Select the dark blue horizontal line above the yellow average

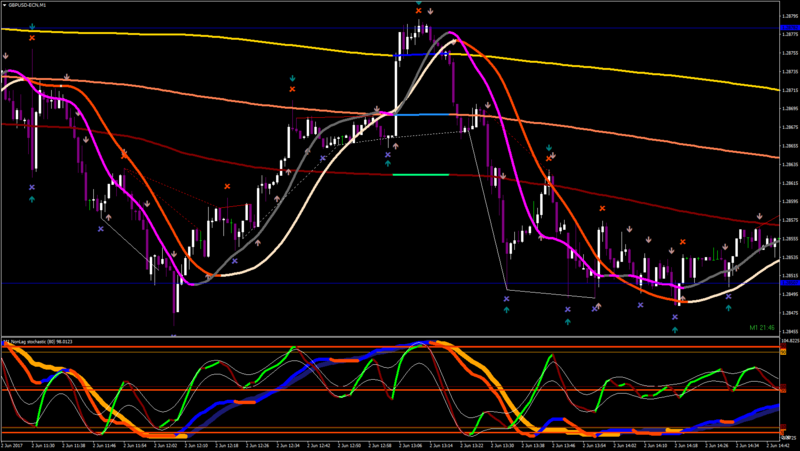click(390, 28)
